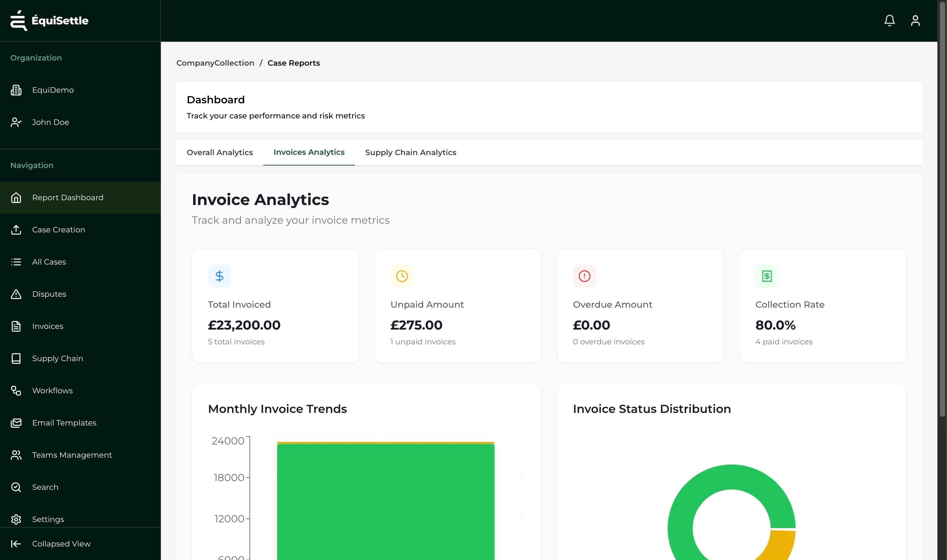This screenshot has height=560, width=947.
Task: Open the user profile icon in header
Action: (915, 20)
